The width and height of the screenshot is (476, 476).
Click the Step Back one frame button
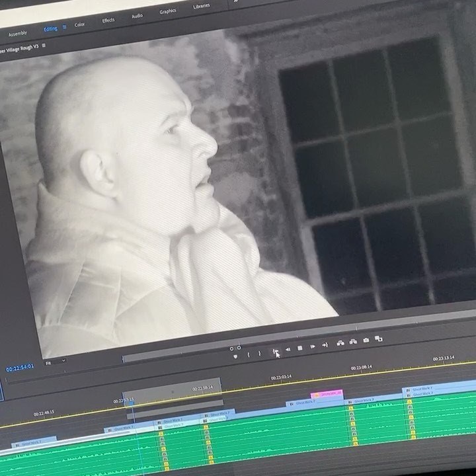[x=288, y=350]
